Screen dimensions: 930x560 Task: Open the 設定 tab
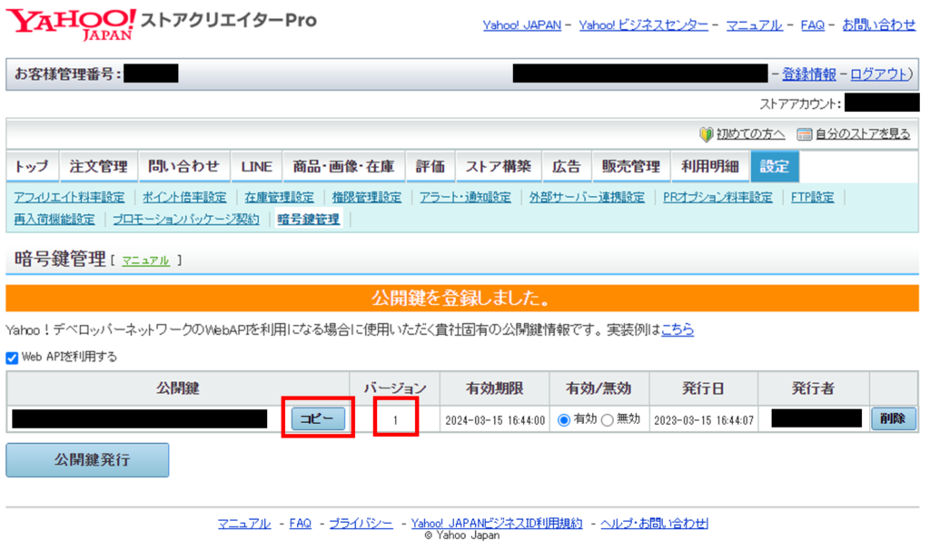(775, 167)
